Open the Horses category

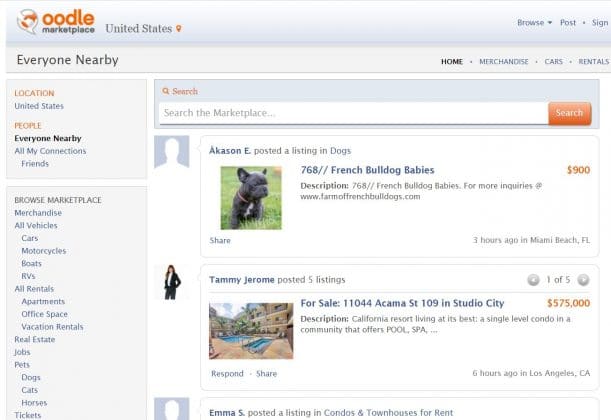(x=34, y=402)
